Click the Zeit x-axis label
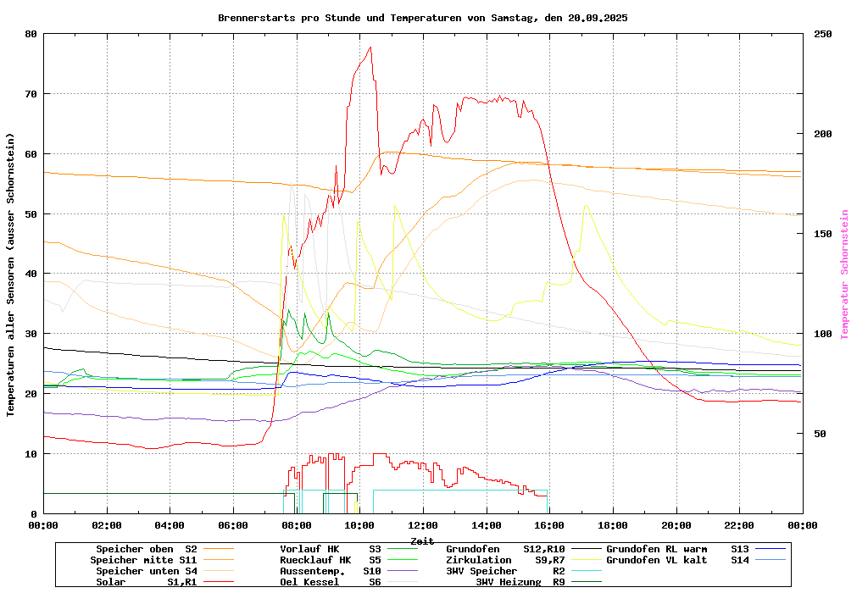Screen dimensions: 868x593 pos(422,540)
